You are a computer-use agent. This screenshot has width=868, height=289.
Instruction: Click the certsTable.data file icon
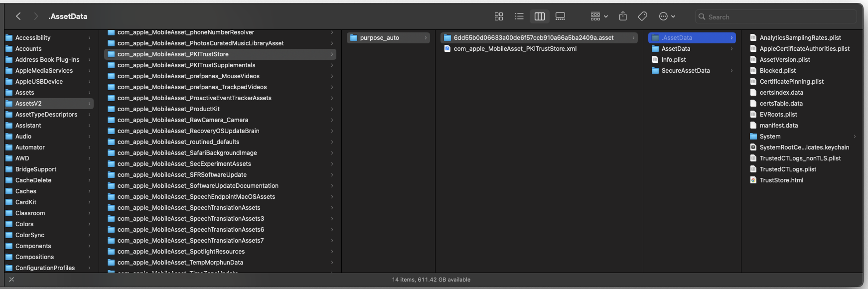753,104
